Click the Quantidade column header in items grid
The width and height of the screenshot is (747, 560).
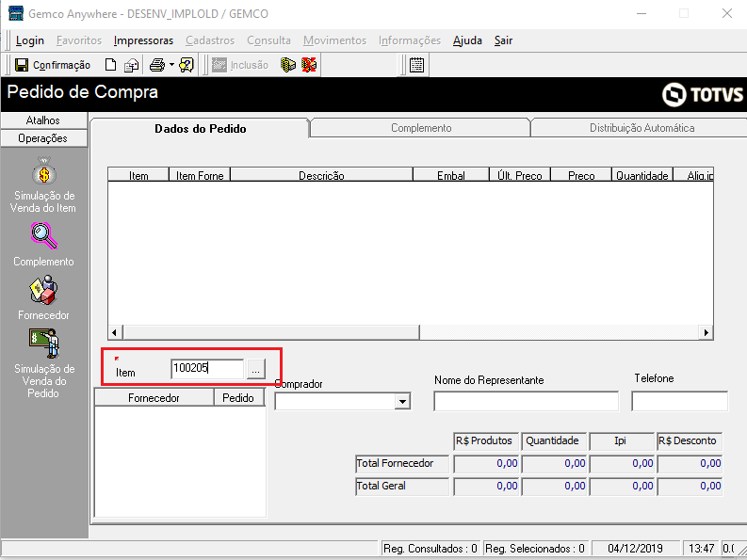click(x=642, y=175)
